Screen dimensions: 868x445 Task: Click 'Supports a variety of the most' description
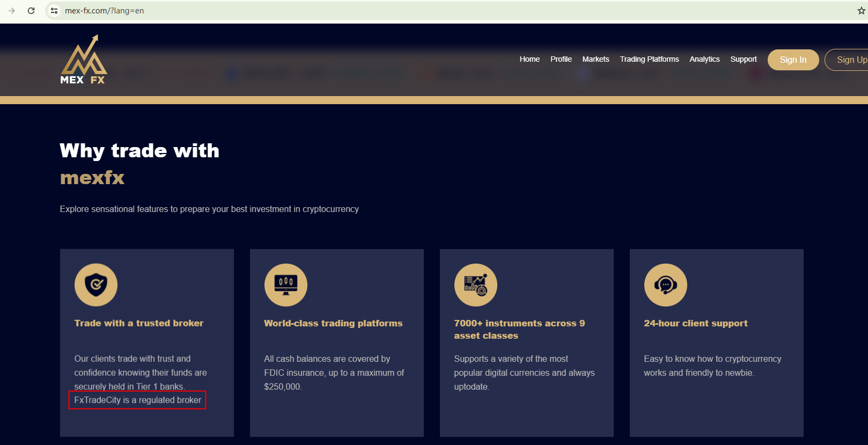click(524, 373)
